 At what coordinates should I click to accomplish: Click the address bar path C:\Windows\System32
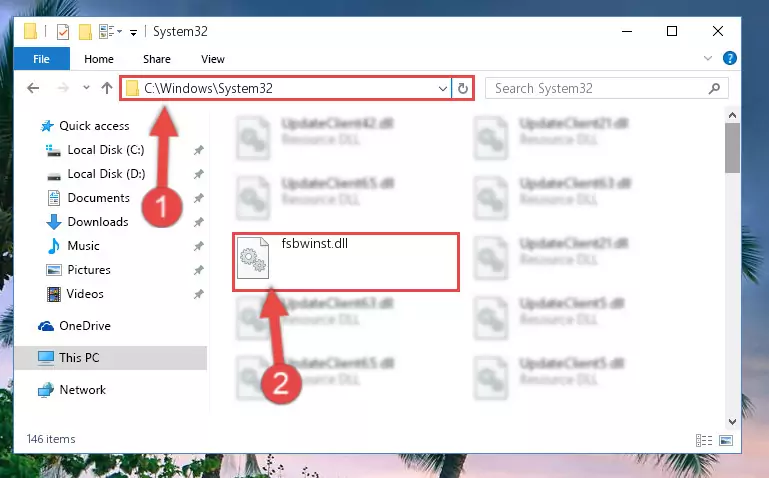[x=208, y=88]
